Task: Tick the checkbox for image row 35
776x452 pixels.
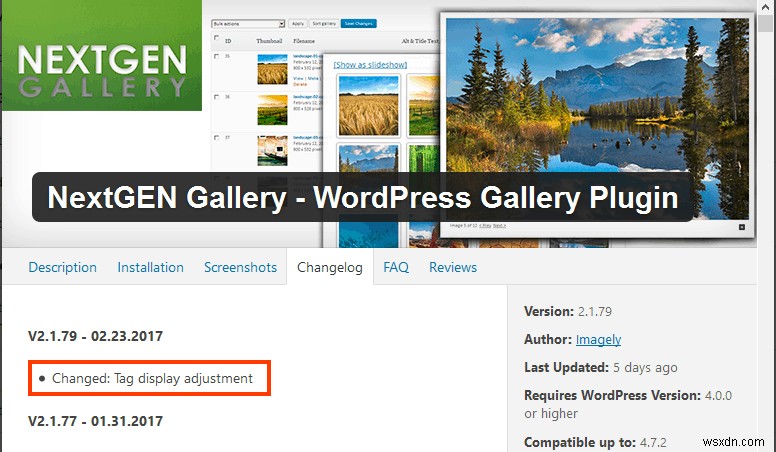Action: [x=216, y=56]
